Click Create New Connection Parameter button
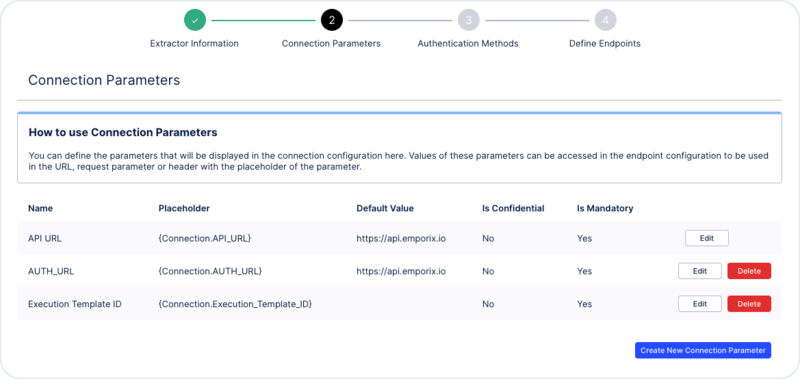The width and height of the screenshot is (800, 379). click(x=703, y=350)
